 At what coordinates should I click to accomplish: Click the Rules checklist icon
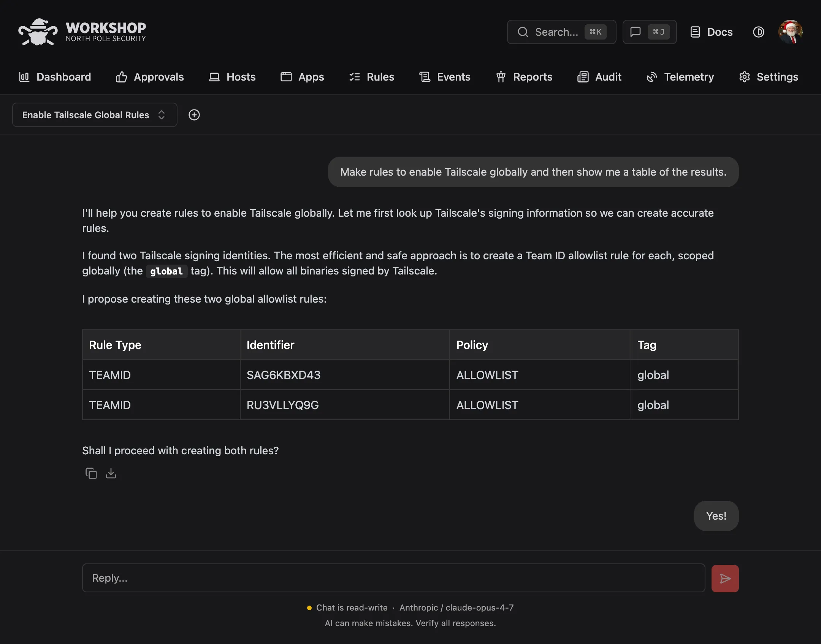(x=355, y=77)
